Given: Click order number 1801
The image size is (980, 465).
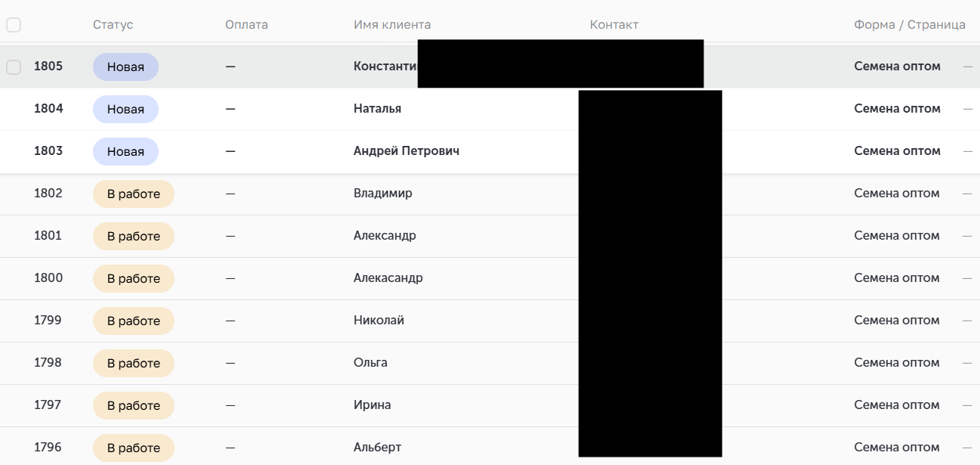Looking at the screenshot, I should coord(48,236).
